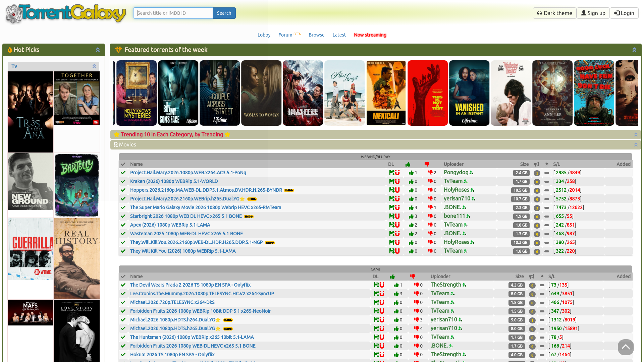Click thumbs-up column header icon in WEB/HD/BLURAY table
The image size is (644, 362).
coord(408,164)
